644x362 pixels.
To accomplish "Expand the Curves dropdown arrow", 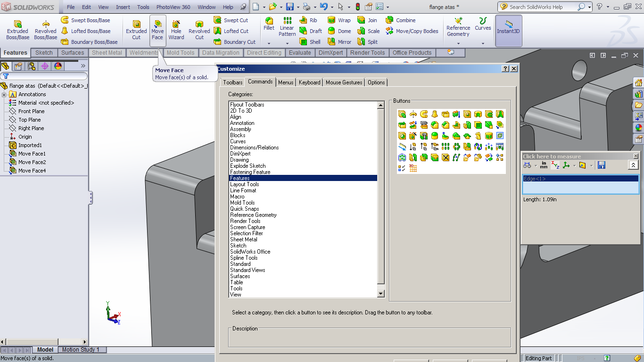I will pos(483,43).
